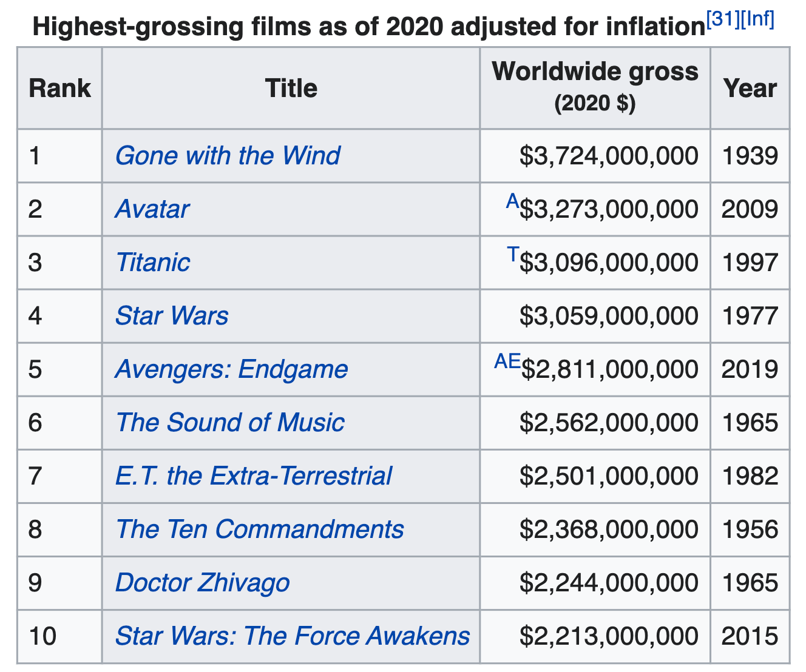Open the Titanic film article
Screen dimensions: 806x672
[153, 263]
